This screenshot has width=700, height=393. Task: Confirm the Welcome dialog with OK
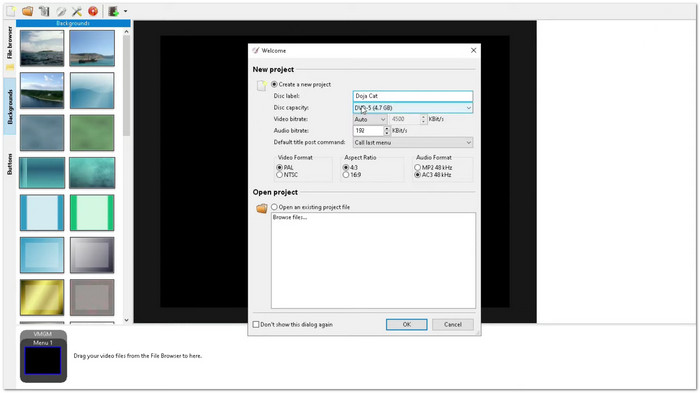[406, 325]
